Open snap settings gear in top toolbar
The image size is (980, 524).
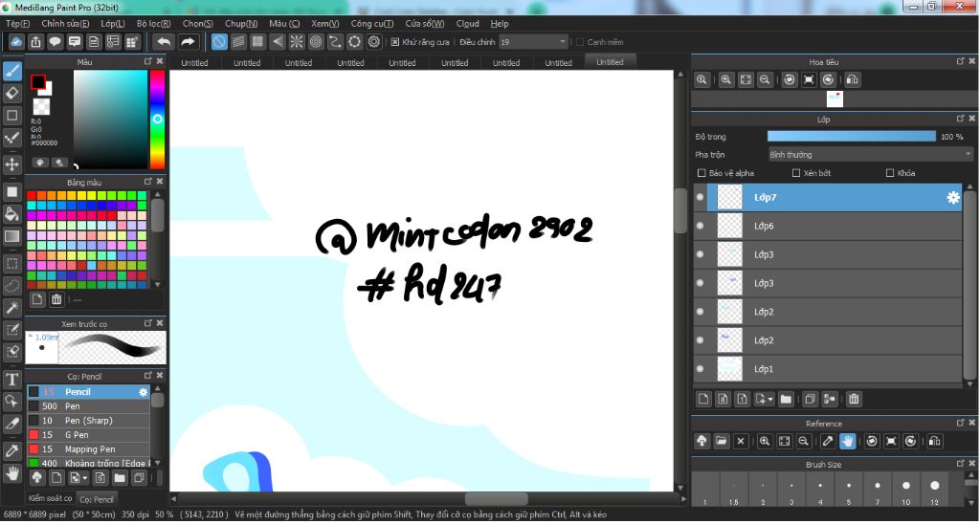(374, 42)
